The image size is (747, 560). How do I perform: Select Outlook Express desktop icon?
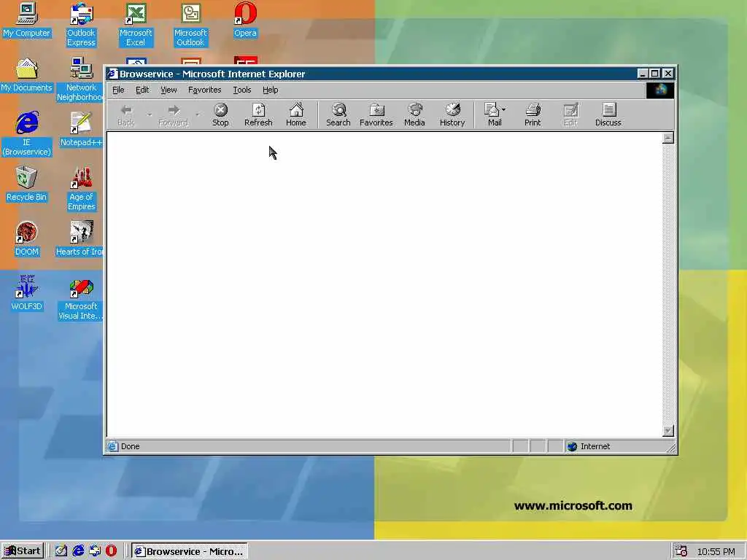click(x=81, y=26)
